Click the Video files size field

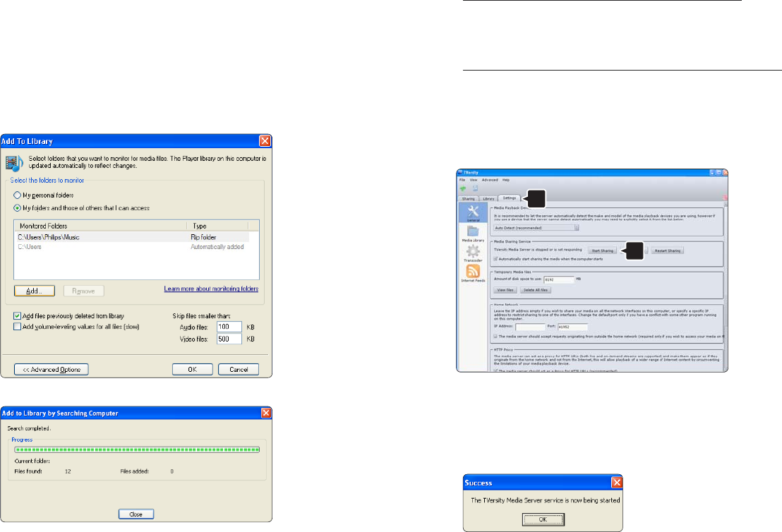[x=229, y=339]
